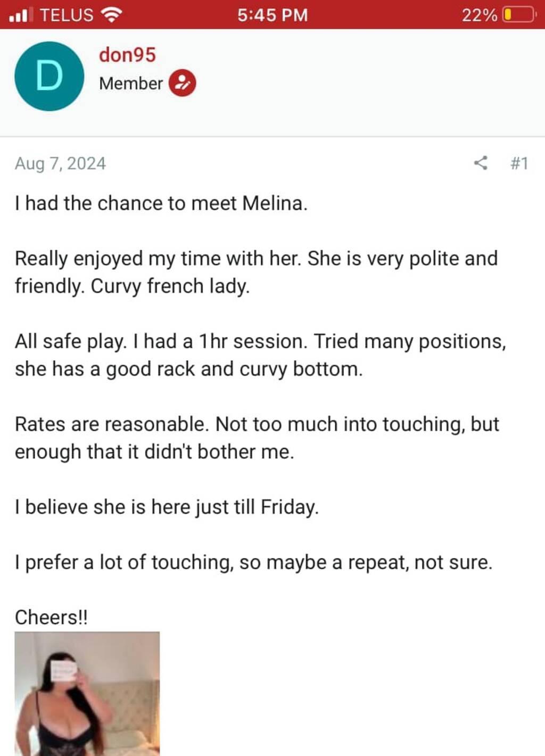Tap the share icon on the post
This screenshot has width=545, height=756.
click(x=481, y=163)
